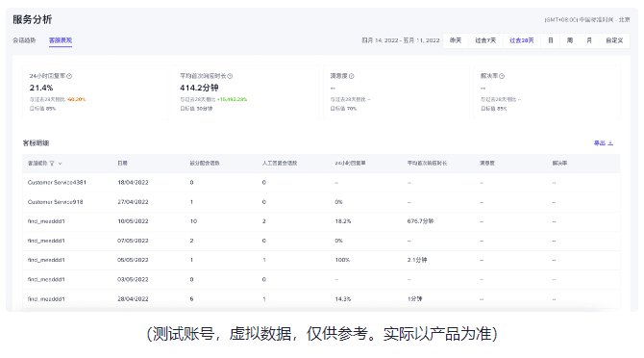Click the date cell 03/05/2022
Image resolution: width=644 pixels, height=358 pixels.
click(133, 279)
